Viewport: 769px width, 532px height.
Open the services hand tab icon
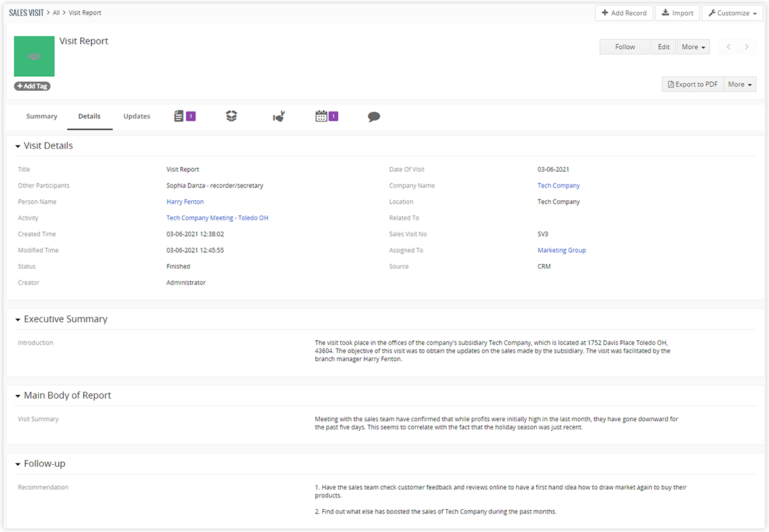279,116
